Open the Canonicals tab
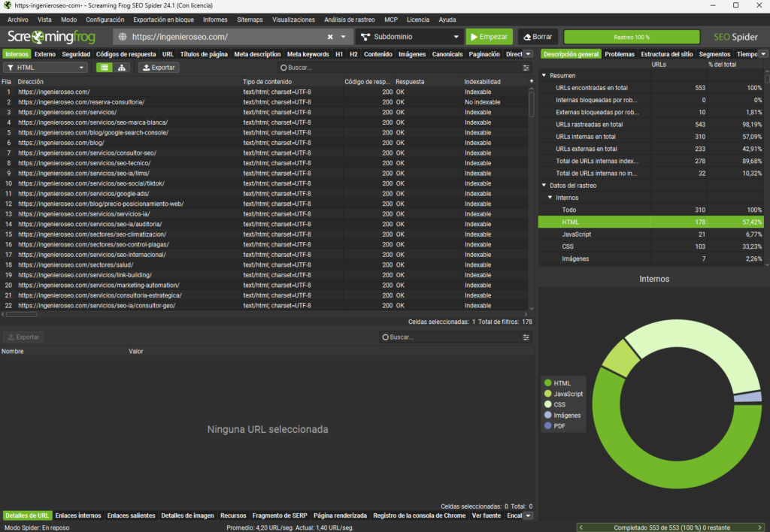Image resolution: width=770 pixels, height=532 pixels. coord(447,54)
